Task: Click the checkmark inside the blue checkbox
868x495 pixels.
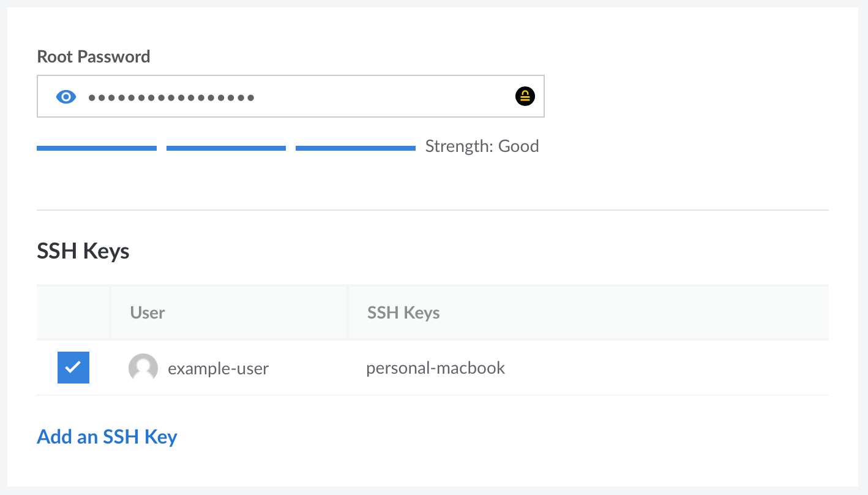Action: [x=73, y=368]
